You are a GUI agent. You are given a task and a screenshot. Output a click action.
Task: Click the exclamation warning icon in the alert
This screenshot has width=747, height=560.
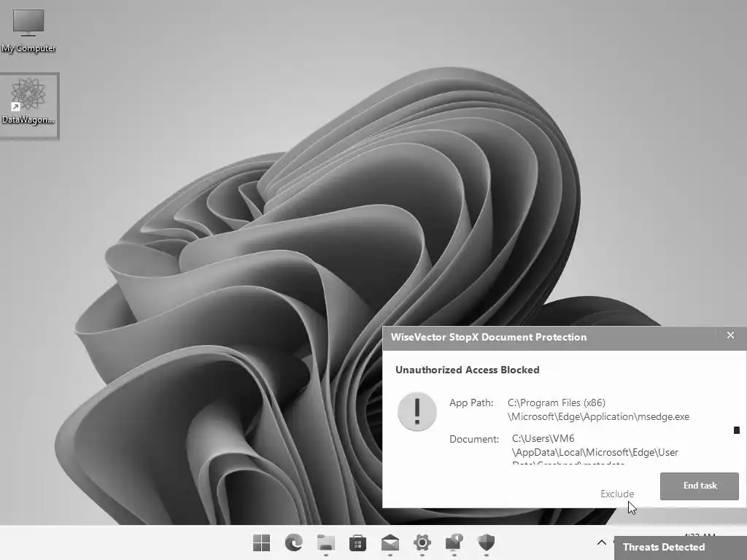coord(417,411)
